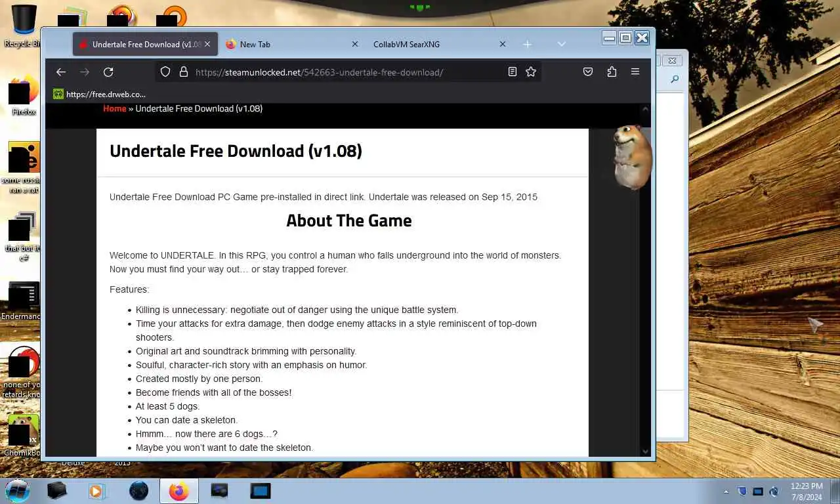Open the dark monitor taskbar icon

219,490
